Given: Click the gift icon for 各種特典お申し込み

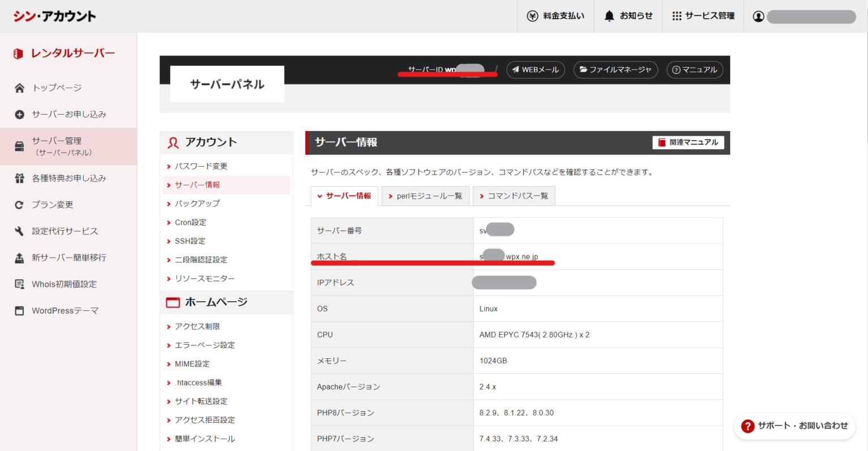Looking at the screenshot, I should click(x=19, y=178).
